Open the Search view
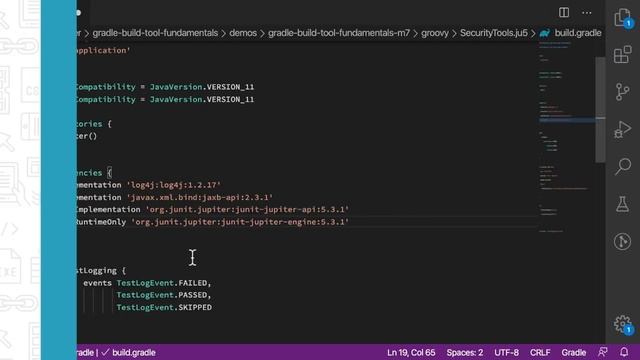 point(623,167)
